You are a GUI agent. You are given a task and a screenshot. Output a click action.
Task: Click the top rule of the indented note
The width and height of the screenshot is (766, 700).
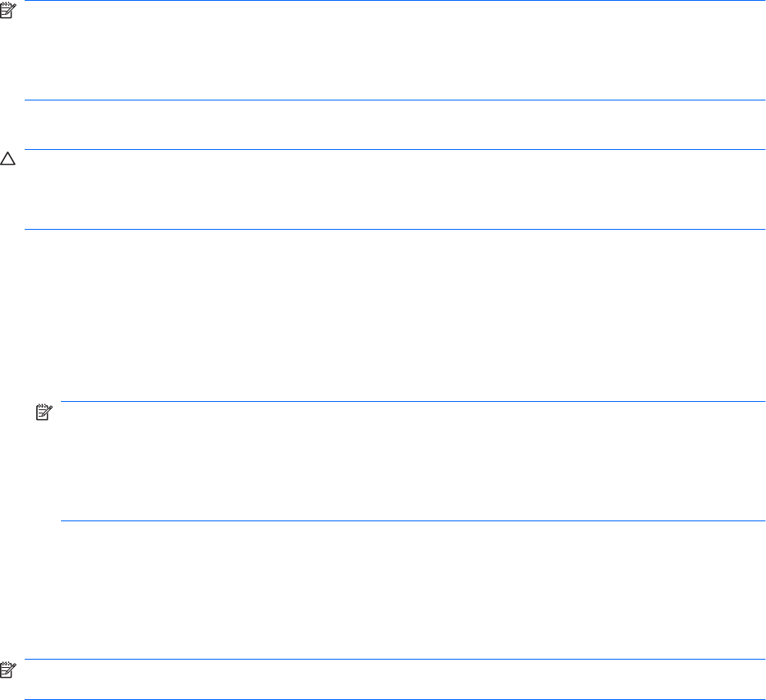coord(412,402)
